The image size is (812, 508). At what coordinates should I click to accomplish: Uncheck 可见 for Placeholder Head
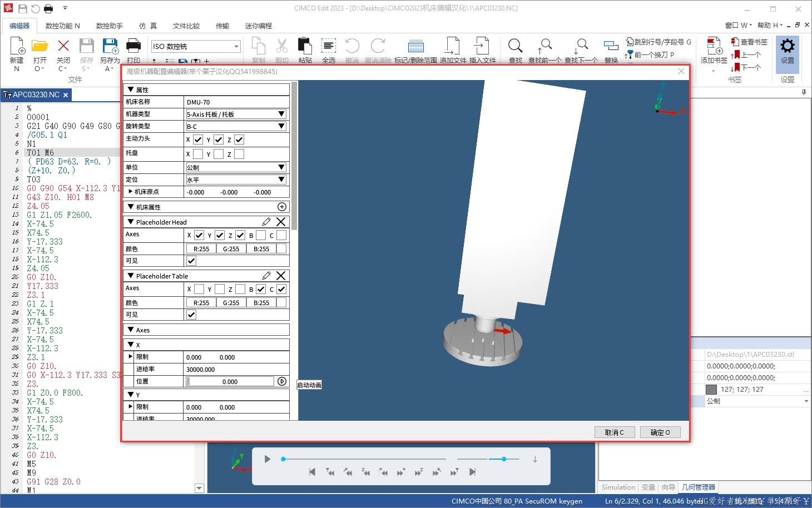coord(191,261)
